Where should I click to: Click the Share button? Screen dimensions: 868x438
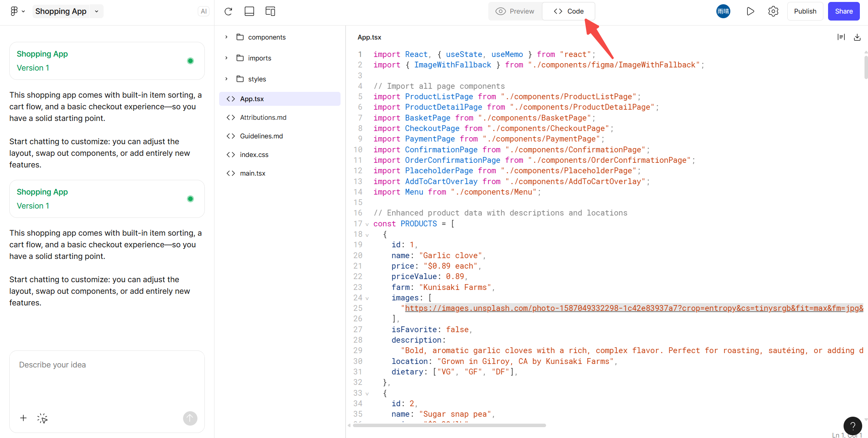(844, 11)
